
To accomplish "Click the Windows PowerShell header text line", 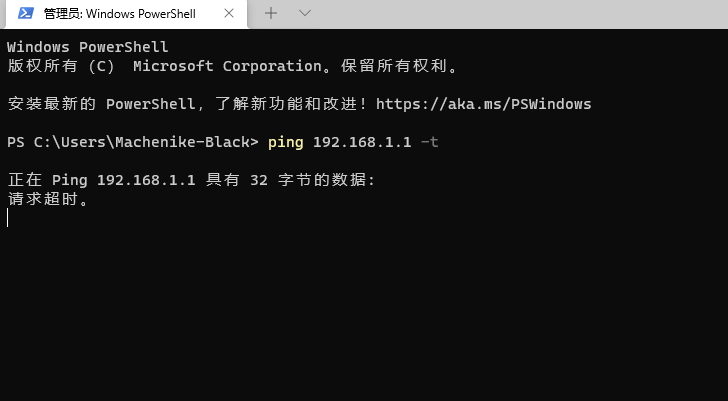I will 88,47.
